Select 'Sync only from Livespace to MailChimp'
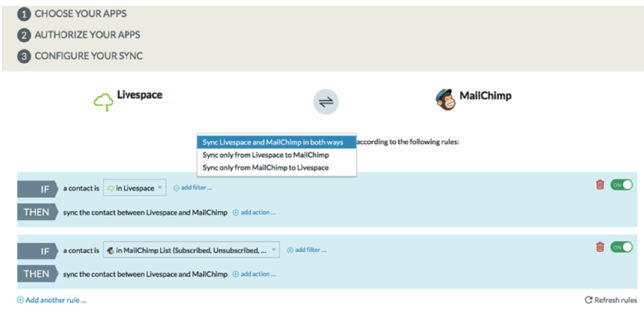The image size is (644, 333). pyautogui.click(x=276, y=155)
